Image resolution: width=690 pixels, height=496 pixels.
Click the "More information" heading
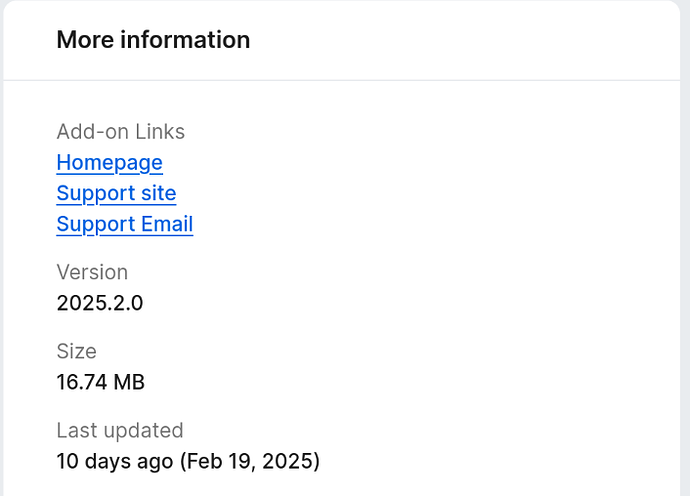(153, 40)
